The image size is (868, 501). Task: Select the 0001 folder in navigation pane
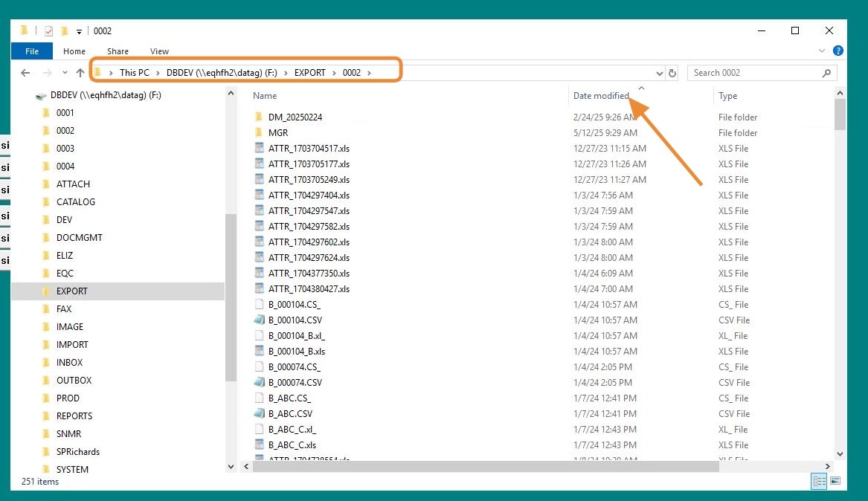[x=65, y=113]
